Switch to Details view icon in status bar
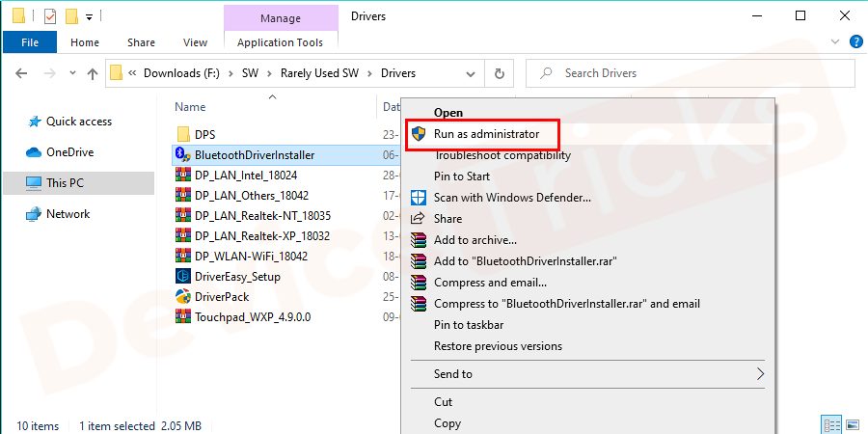Viewport: 868px width, 434px height. 831,425
